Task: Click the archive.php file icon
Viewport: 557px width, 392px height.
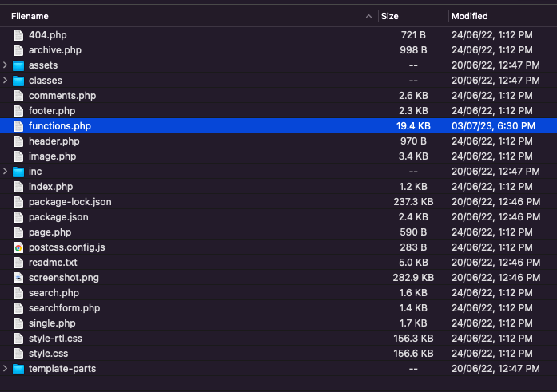Action: tap(18, 50)
